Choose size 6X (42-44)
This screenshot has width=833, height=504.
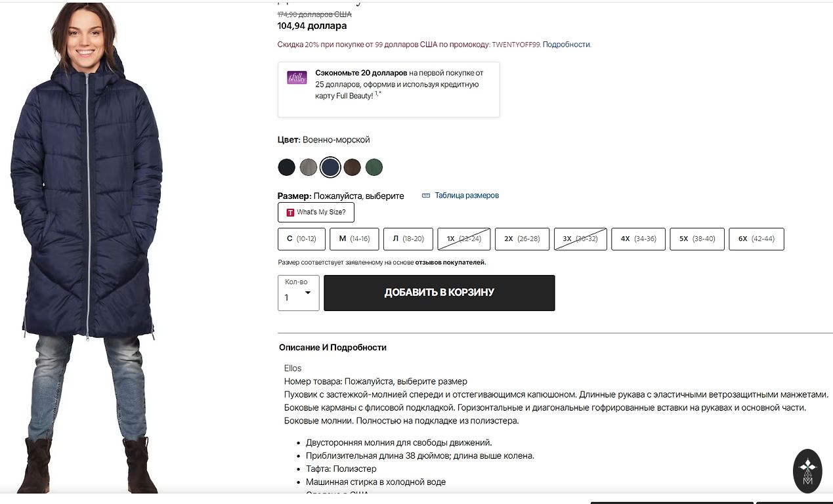[x=756, y=239]
